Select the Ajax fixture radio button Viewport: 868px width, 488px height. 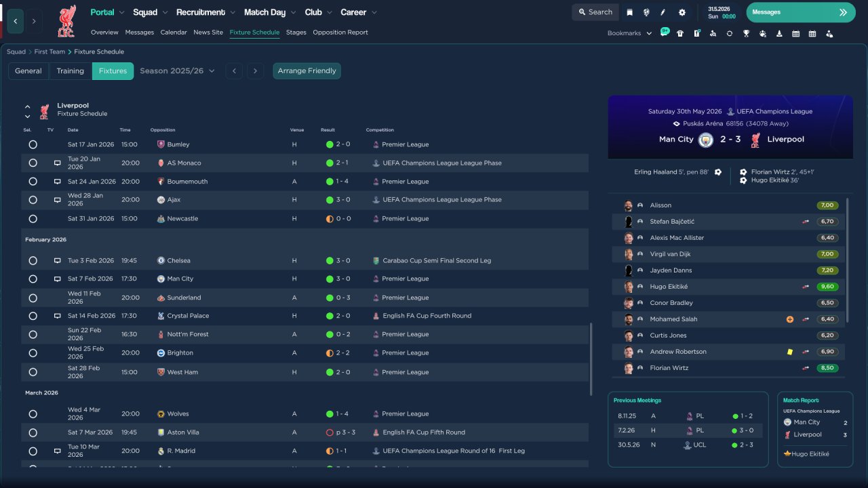click(x=33, y=200)
